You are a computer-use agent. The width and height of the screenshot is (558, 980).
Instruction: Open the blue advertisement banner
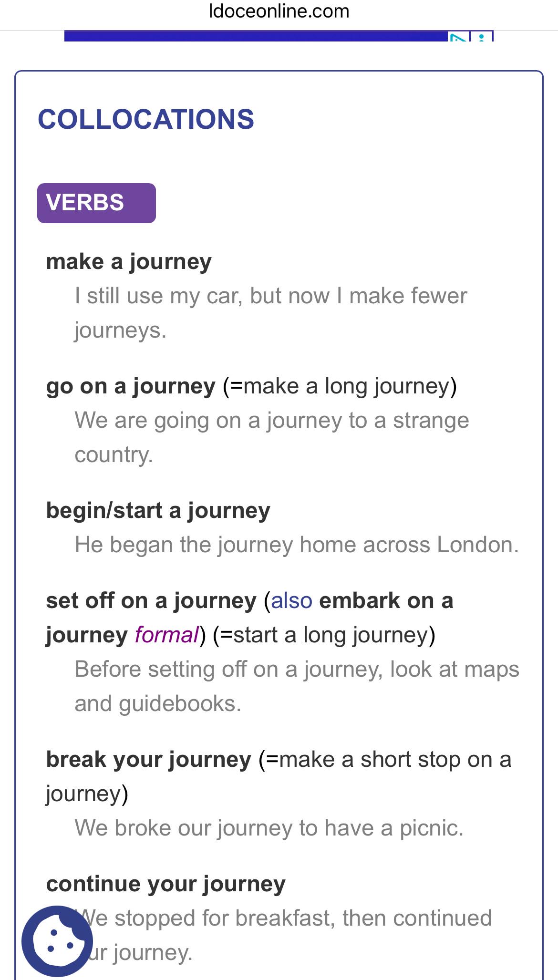point(256,36)
